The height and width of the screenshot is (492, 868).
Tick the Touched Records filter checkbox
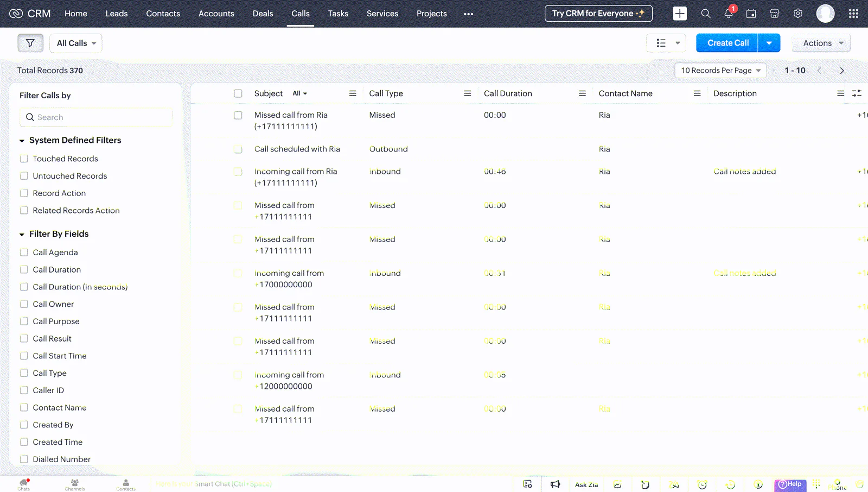24,159
